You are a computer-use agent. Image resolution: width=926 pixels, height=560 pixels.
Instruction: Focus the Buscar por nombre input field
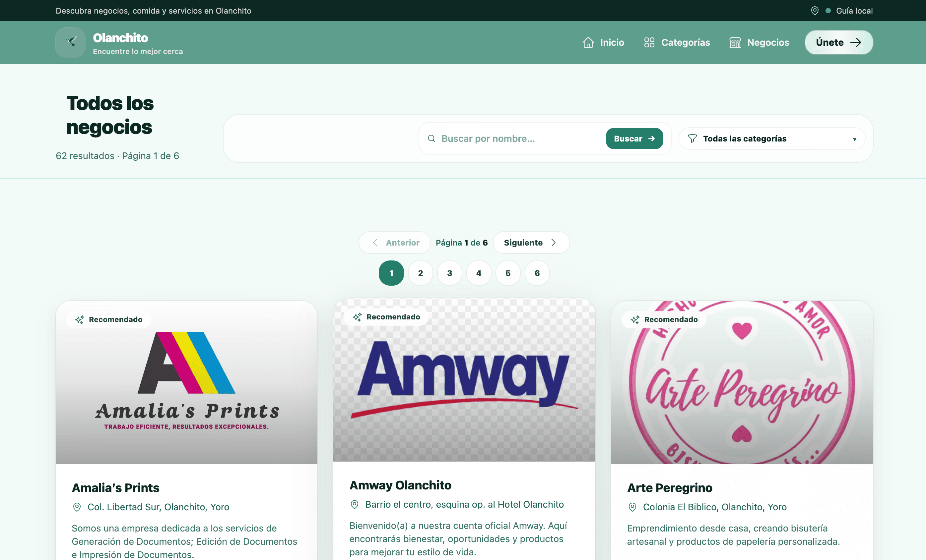pyautogui.click(x=519, y=139)
